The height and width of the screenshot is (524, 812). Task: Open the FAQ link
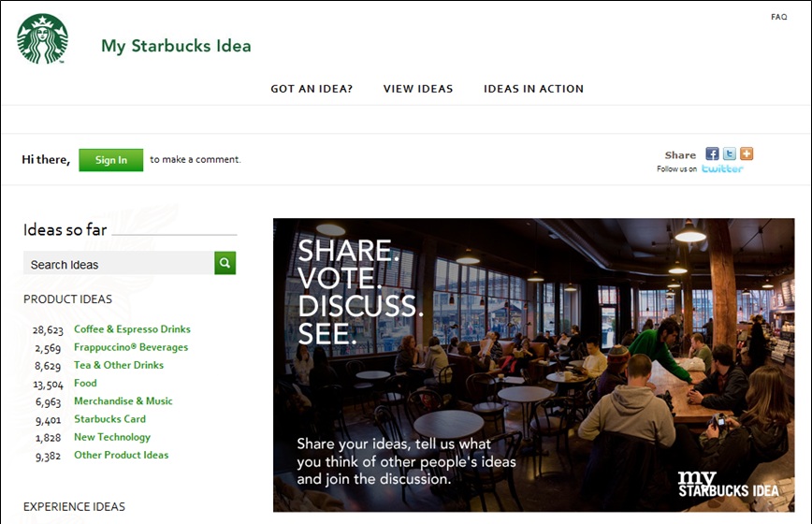pos(779,17)
